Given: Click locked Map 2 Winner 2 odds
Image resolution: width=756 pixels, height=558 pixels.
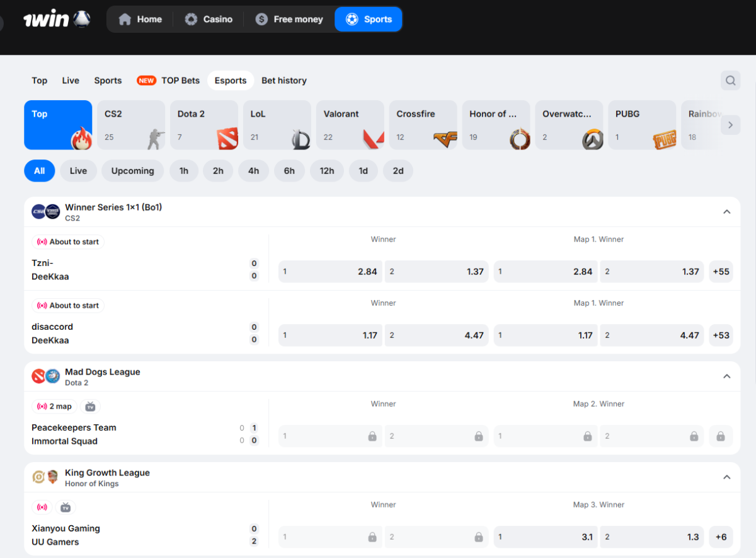Looking at the screenshot, I should pos(652,436).
